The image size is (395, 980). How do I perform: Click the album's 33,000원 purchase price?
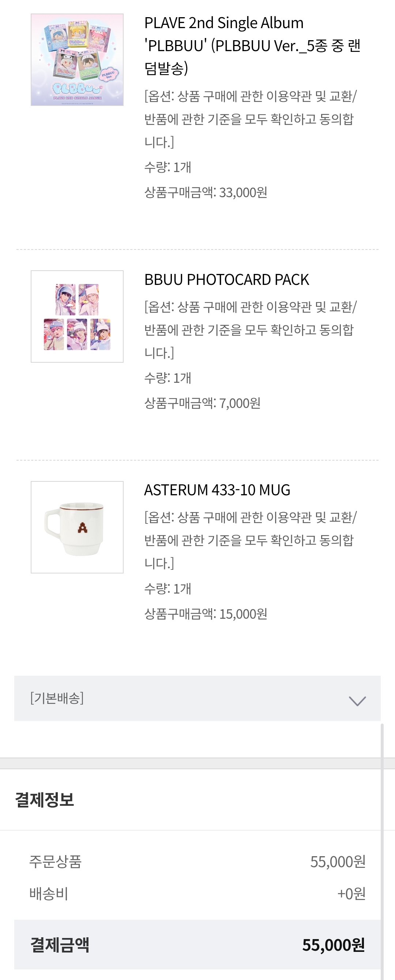tap(243, 192)
